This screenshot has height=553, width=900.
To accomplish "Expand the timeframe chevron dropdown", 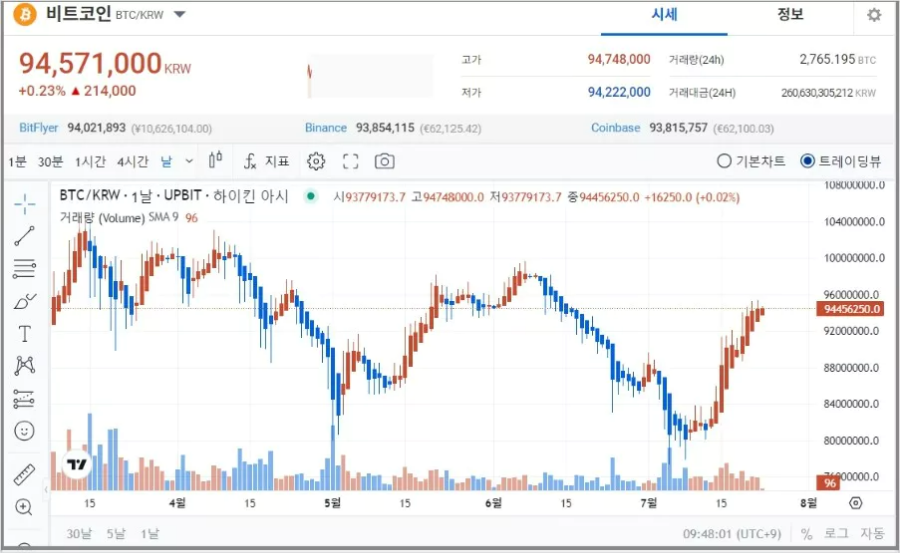I will click(189, 162).
